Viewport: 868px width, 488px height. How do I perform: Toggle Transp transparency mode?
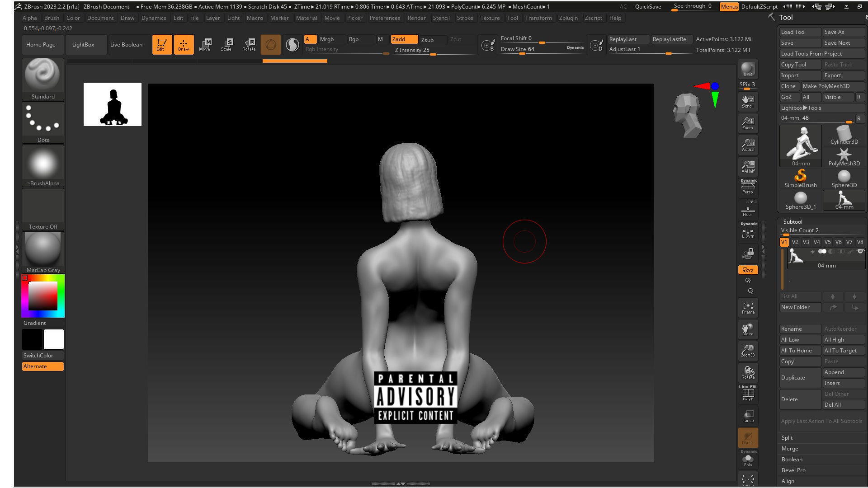pos(748,416)
